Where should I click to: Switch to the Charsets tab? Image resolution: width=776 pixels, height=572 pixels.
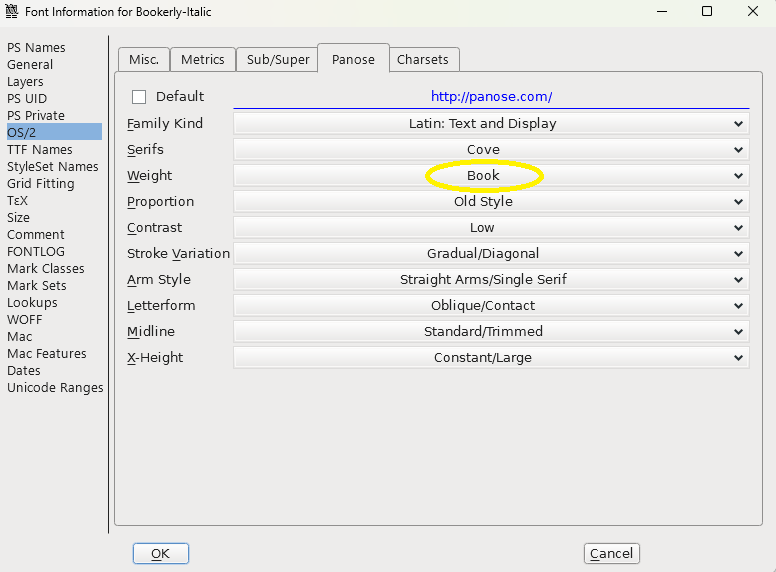click(x=423, y=60)
